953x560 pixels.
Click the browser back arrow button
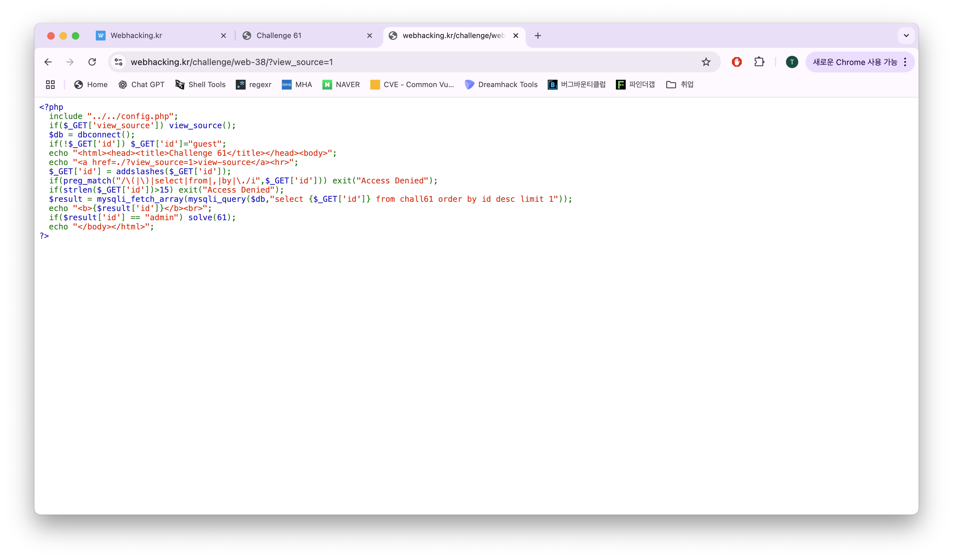pos(48,62)
